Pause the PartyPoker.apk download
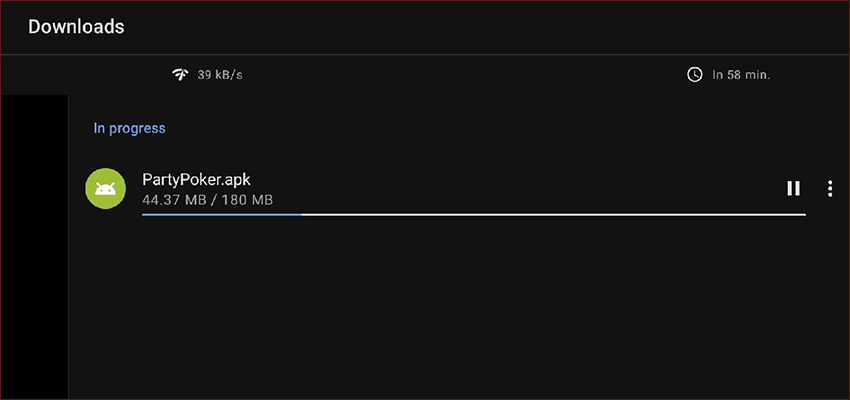This screenshot has width=850, height=400. (793, 188)
